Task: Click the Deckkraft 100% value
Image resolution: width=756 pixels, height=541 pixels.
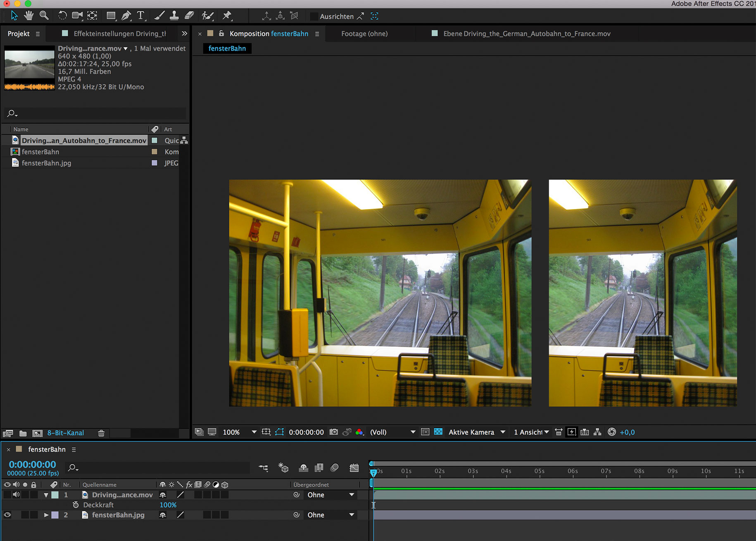Action: click(x=168, y=505)
